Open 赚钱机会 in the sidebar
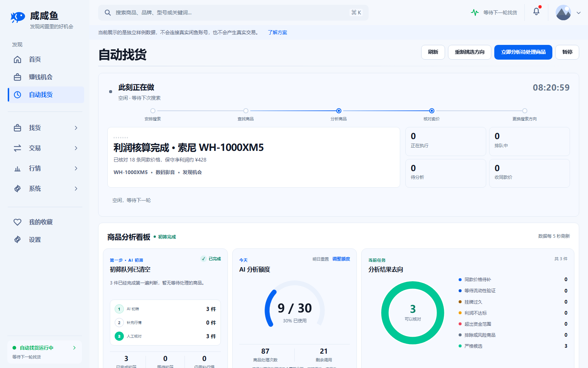The image size is (588, 368). pos(46,77)
